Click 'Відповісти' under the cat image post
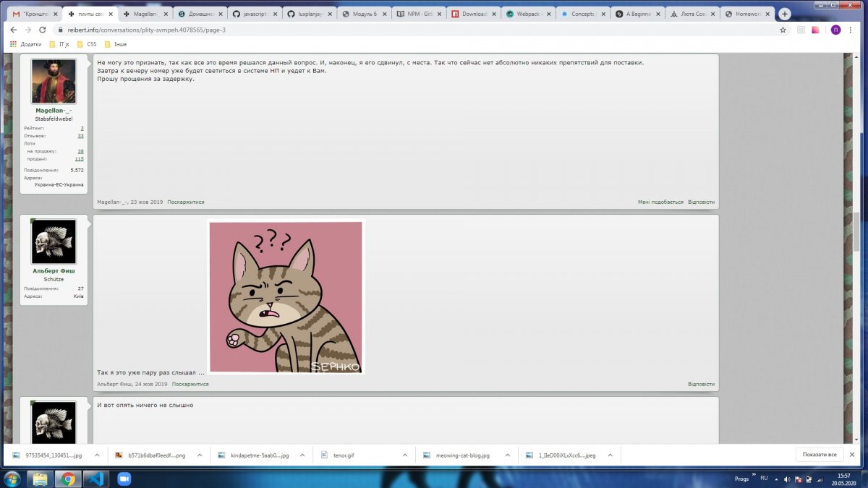The image size is (868, 488). point(701,385)
